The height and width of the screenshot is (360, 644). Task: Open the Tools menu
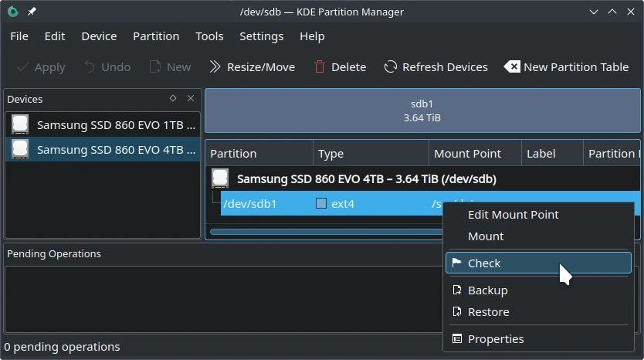click(209, 36)
